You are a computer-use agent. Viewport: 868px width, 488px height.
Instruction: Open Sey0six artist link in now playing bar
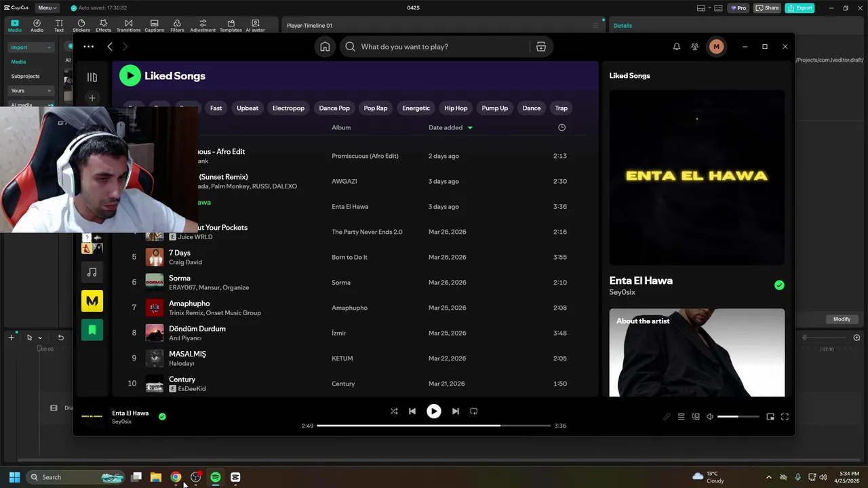pos(121,422)
